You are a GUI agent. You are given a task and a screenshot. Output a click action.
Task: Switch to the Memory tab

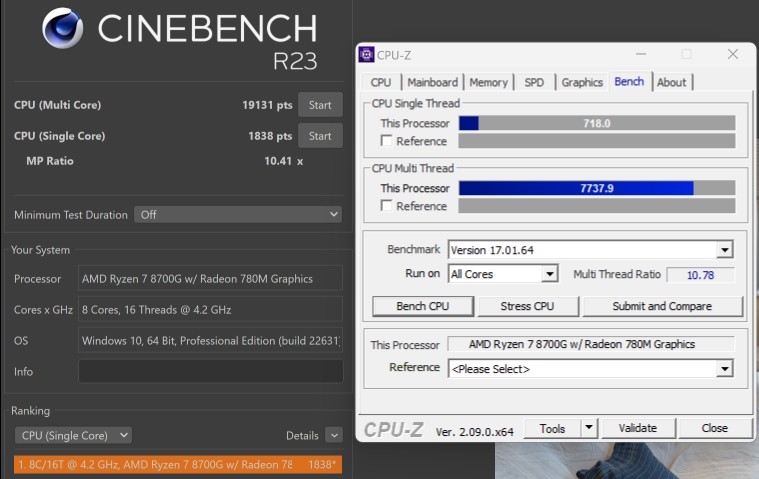(488, 82)
